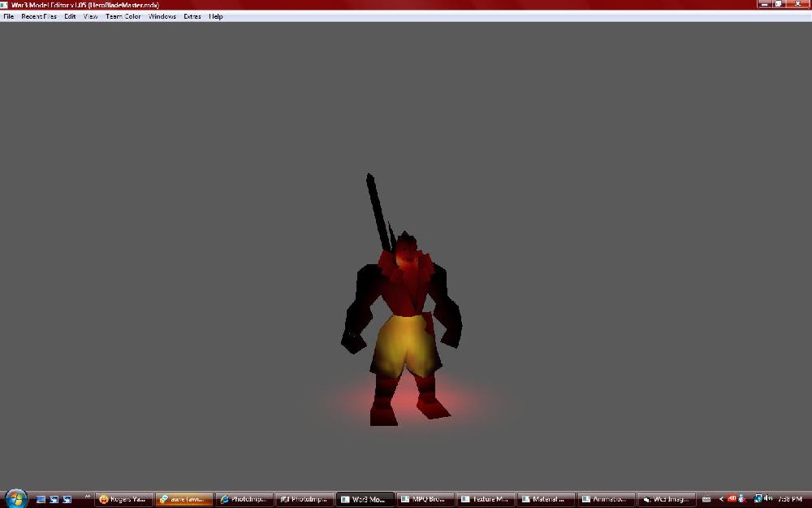
Task: Switch to the Rogers Yahoo taskbar window
Action: 124,500
